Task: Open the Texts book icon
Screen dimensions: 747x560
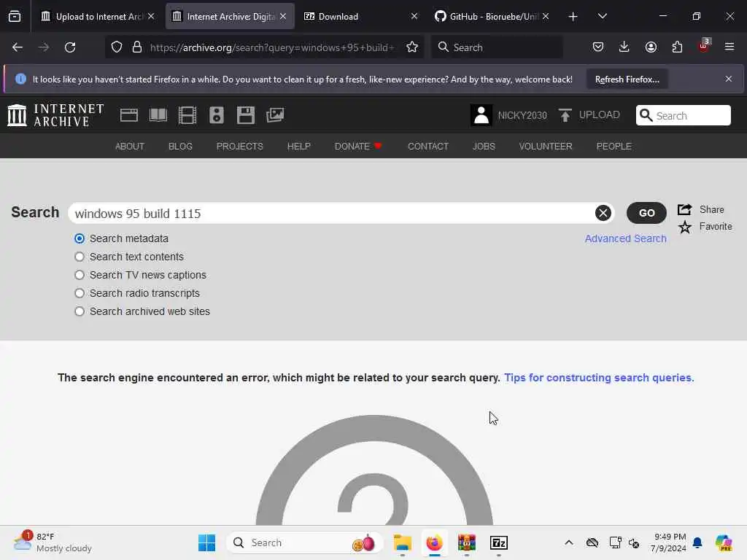Action: [x=158, y=115]
